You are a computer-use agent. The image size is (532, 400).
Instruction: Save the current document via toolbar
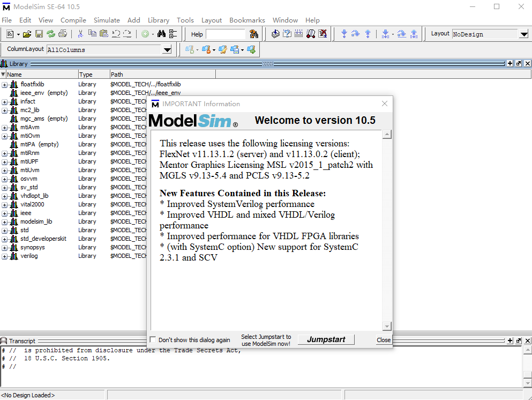click(x=38, y=33)
